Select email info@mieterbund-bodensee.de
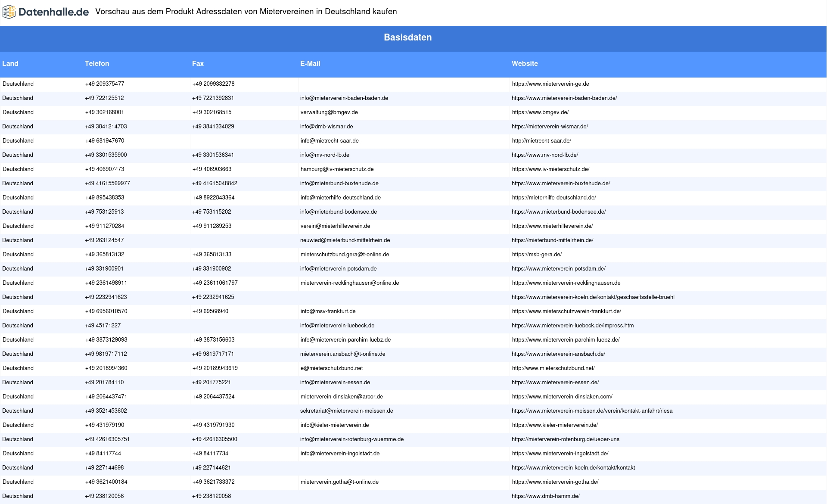The image size is (827, 504). click(x=339, y=212)
